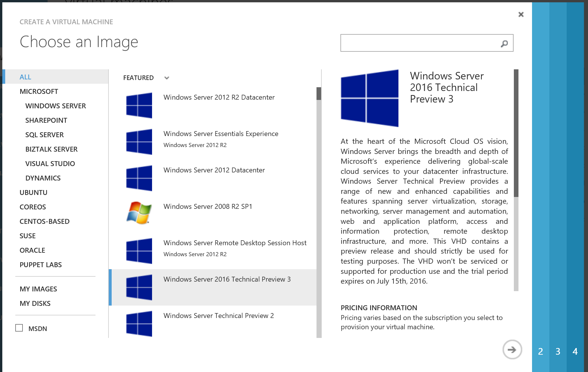Image resolution: width=588 pixels, height=372 pixels.
Task: Click the next arrow button
Action: pos(512,350)
